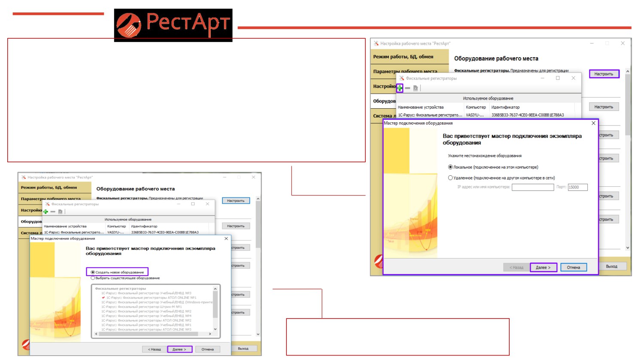Screen dimensions: 644x362
Task: Select list row Фискальный регистратор Учебный/ЕНВД №2
Action: coord(146,311)
